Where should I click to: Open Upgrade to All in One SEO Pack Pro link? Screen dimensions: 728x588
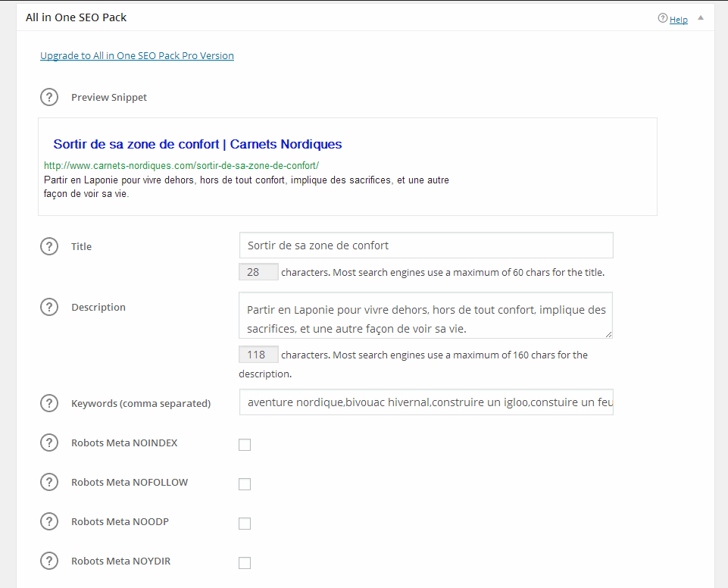coord(137,56)
